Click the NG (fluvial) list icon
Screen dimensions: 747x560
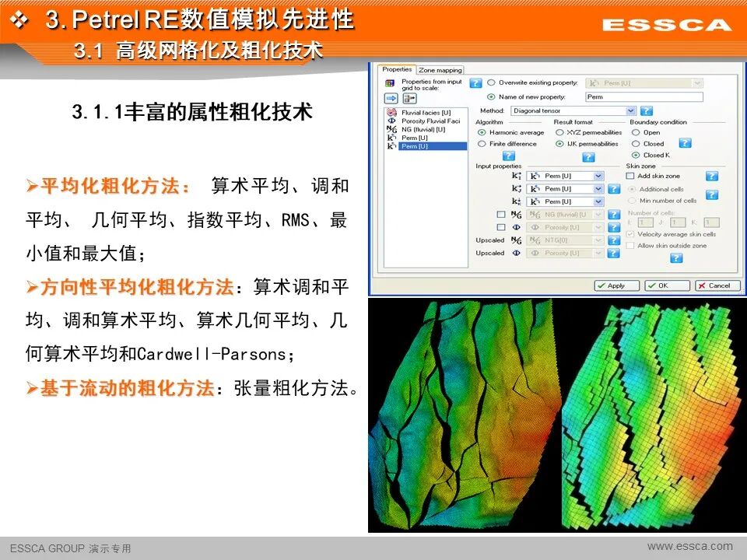click(x=391, y=129)
